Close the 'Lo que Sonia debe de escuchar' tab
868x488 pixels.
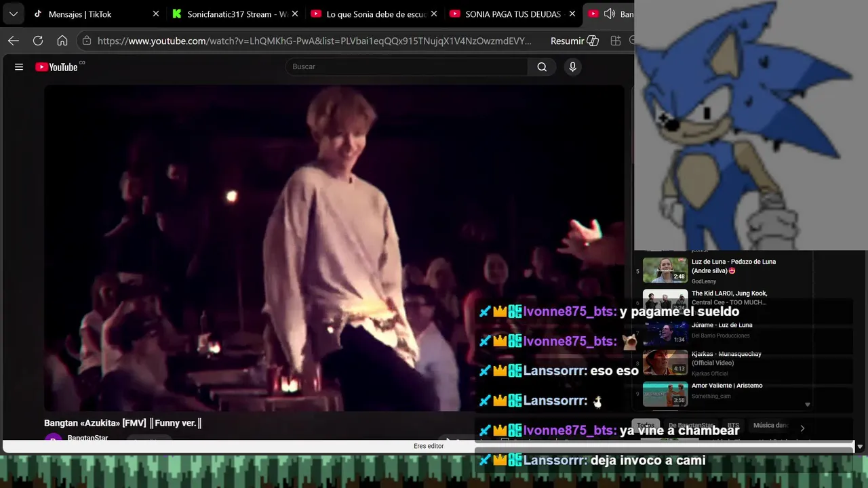coord(433,14)
